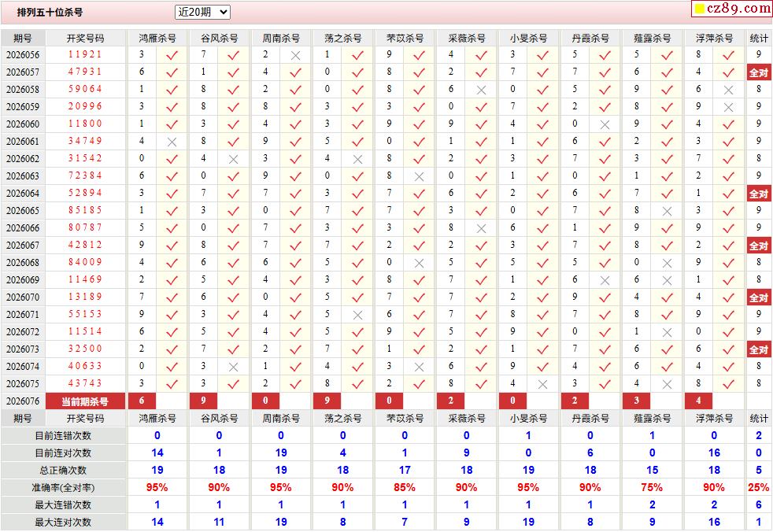Viewport: 773px width, 532px height.
Task: Click the red 当前期杀号 label cell
Action: click(85, 401)
